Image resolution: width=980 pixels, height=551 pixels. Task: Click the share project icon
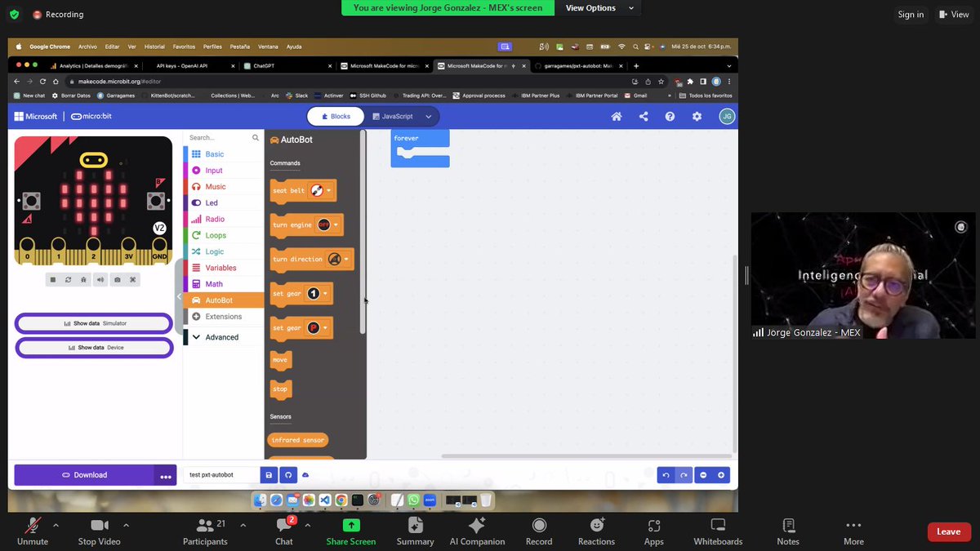point(644,117)
